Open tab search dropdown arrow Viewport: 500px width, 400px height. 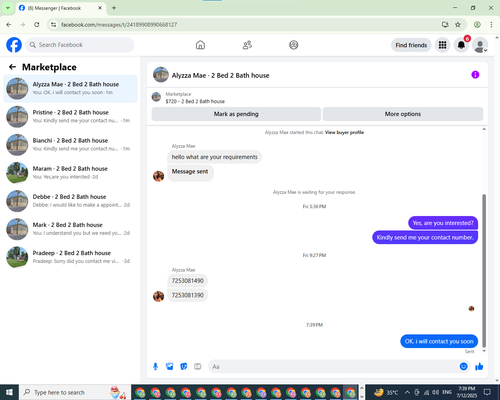(7, 8)
